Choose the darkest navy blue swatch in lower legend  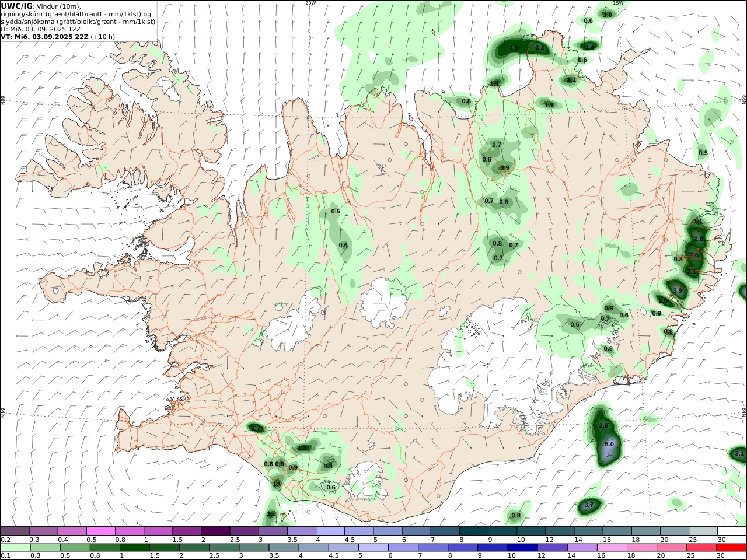point(522,548)
